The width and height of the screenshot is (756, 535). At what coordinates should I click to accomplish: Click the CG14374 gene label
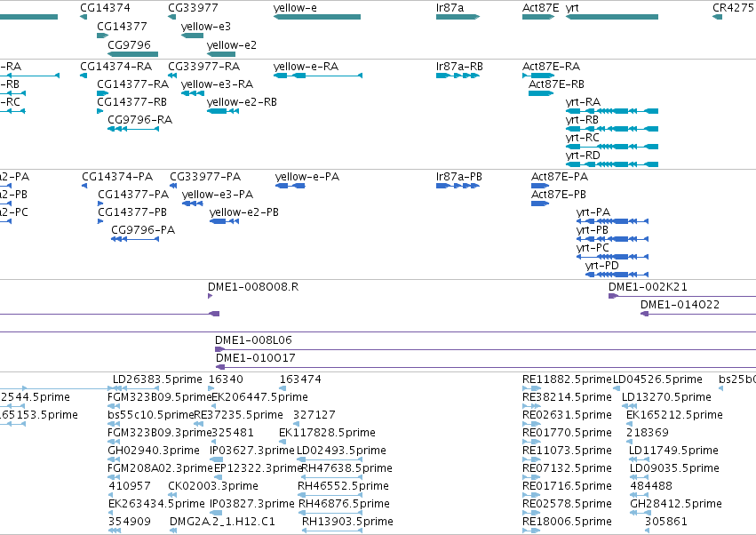pyautogui.click(x=105, y=8)
